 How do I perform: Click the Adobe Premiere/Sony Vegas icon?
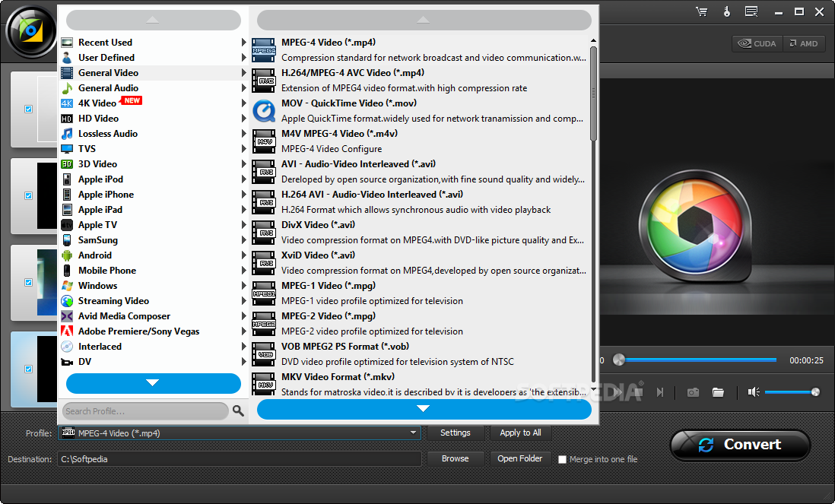(x=67, y=331)
